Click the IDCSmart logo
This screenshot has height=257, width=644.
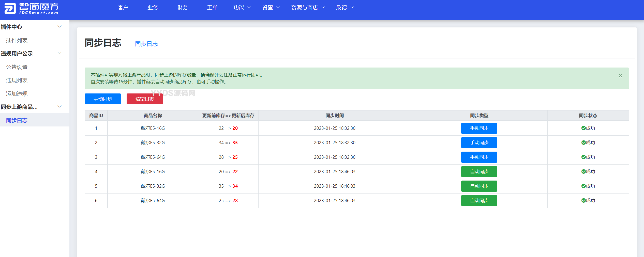point(31,8)
